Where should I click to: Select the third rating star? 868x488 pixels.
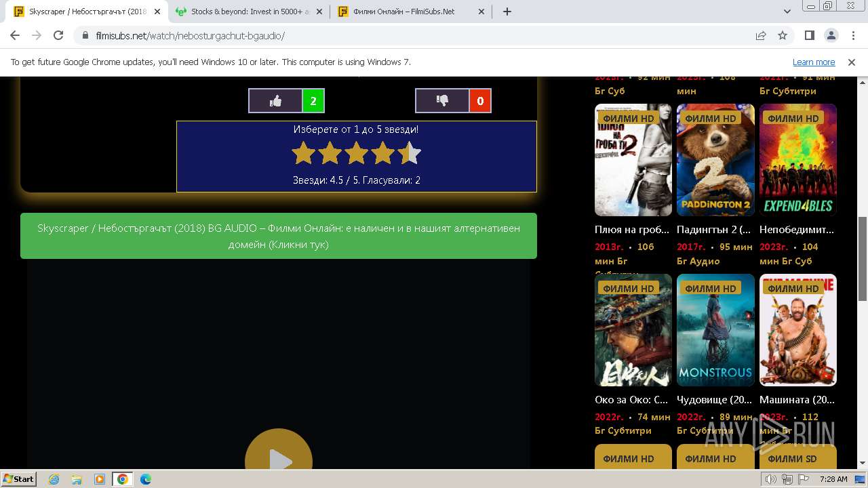(x=357, y=153)
